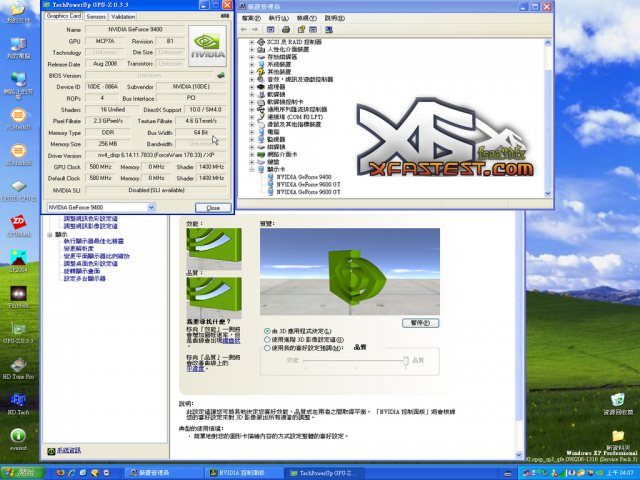Viewport: 640px width, 480px height.
Task: Expand the processor (處理器) node
Action: click(251, 87)
